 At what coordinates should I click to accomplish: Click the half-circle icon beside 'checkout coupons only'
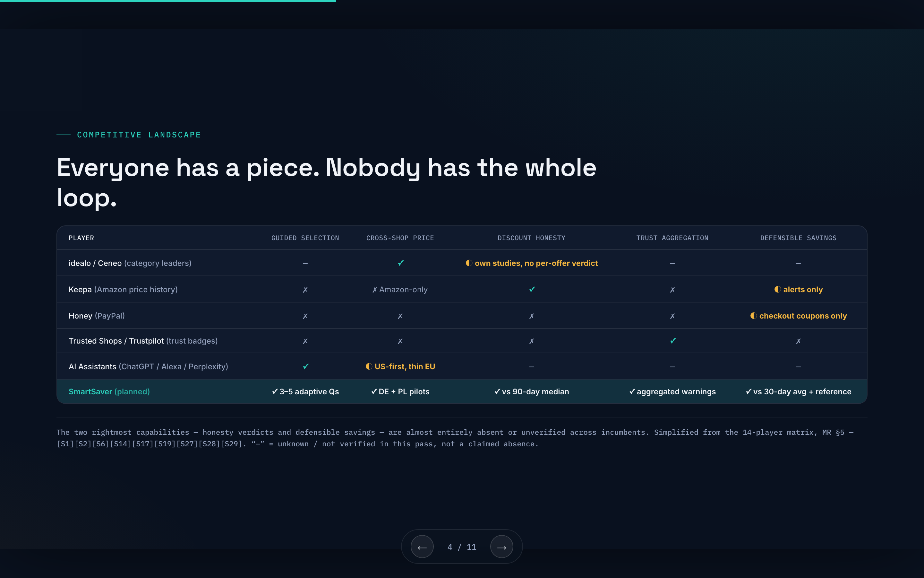753,316
